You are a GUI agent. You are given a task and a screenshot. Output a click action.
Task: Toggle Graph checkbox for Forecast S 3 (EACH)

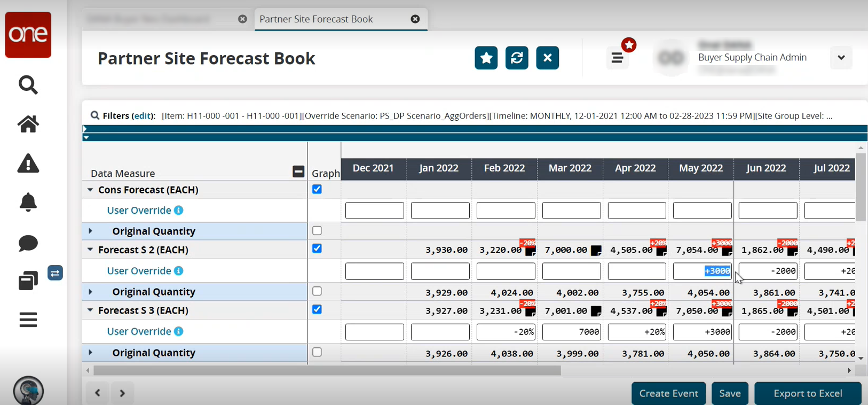(x=317, y=309)
